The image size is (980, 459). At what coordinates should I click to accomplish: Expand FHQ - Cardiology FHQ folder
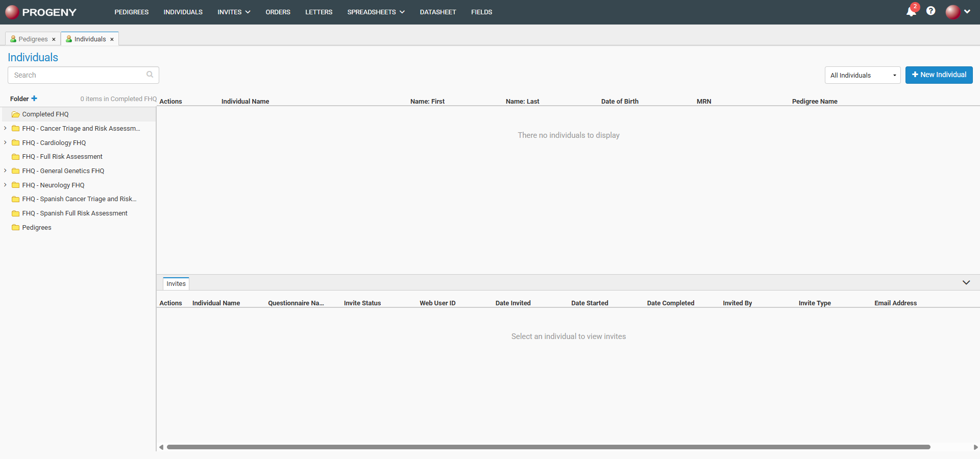click(x=5, y=142)
